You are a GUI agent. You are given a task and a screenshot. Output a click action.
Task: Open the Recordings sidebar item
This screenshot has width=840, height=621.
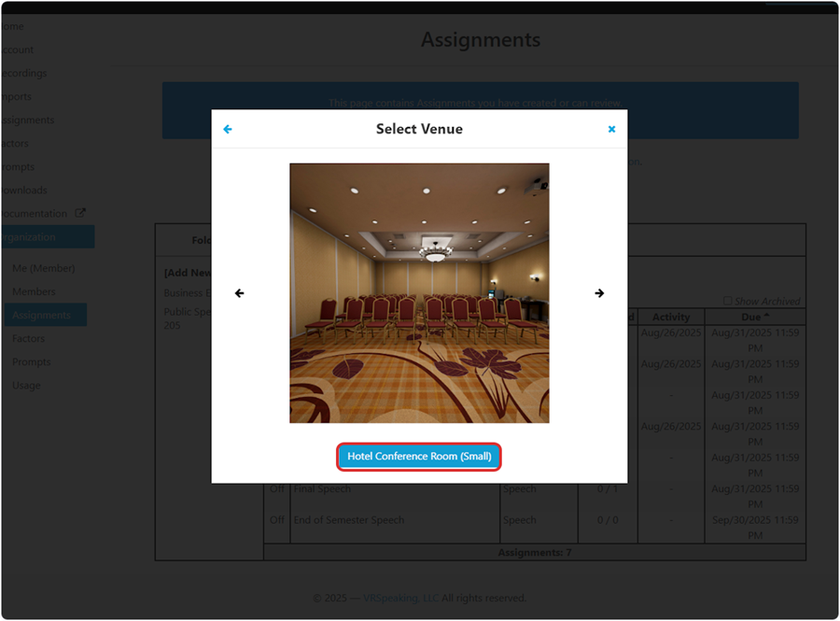point(24,73)
